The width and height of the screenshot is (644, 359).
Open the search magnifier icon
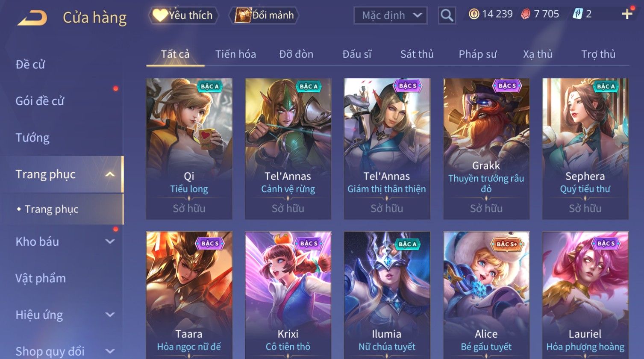(x=447, y=15)
